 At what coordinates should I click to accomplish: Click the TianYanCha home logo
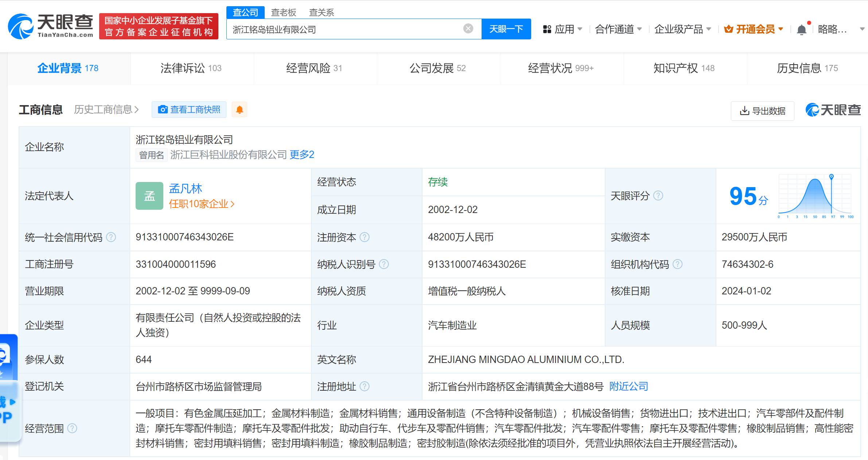click(x=51, y=26)
